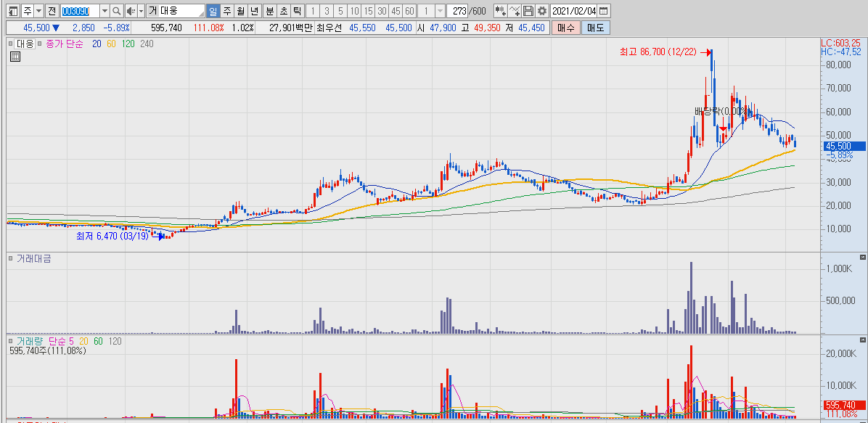Select the 60 interval button
Viewport: 868px width, 423px height.
pos(409,10)
